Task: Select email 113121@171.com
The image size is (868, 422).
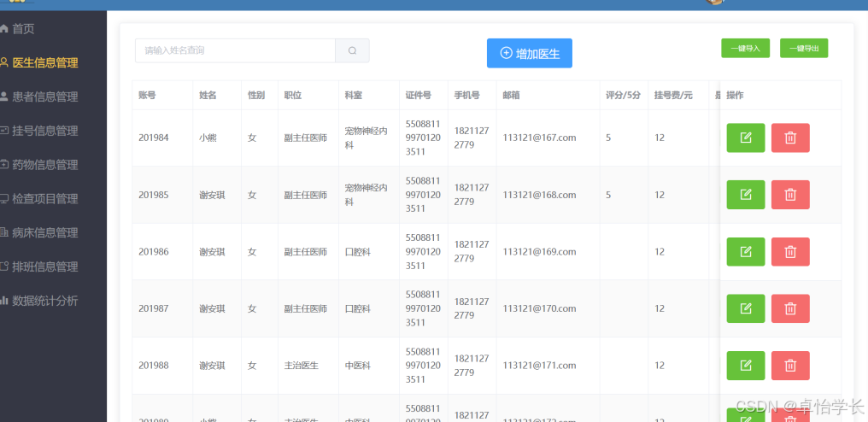Action: (x=539, y=366)
